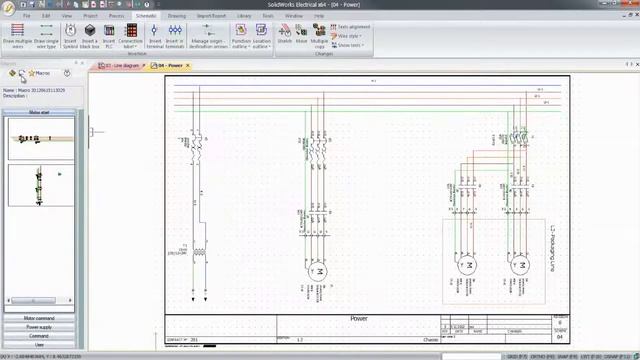Select the horizontal motor start macro thumbnail

tap(41, 139)
